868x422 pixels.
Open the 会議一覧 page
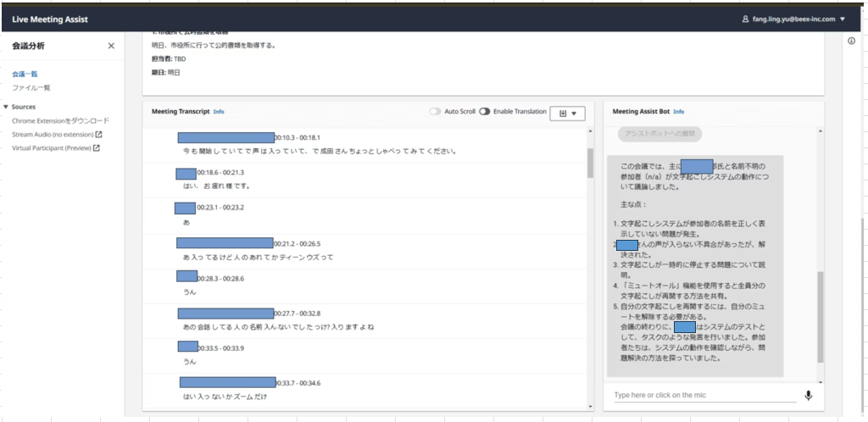coord(25,74)
